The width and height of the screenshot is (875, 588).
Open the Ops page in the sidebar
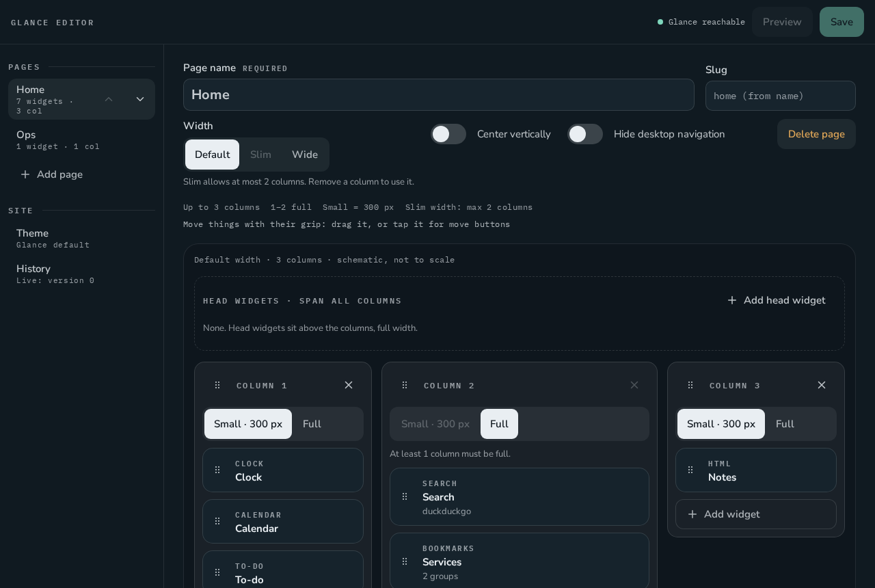pos(81,139)
